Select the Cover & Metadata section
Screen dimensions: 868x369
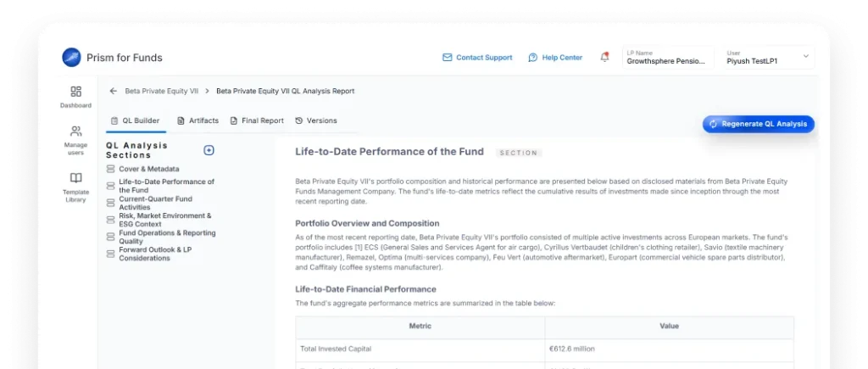tap(148, 169)
